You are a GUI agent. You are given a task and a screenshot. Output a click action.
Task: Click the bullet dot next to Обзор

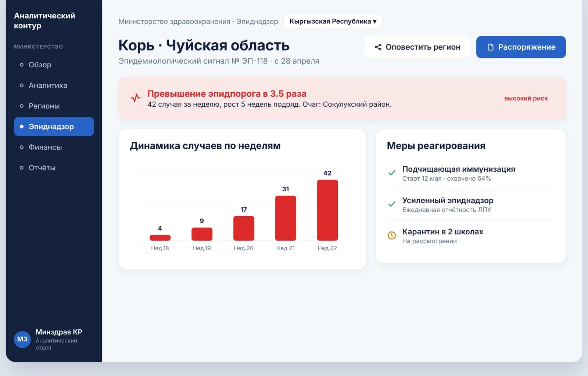[x=22, y=65]
